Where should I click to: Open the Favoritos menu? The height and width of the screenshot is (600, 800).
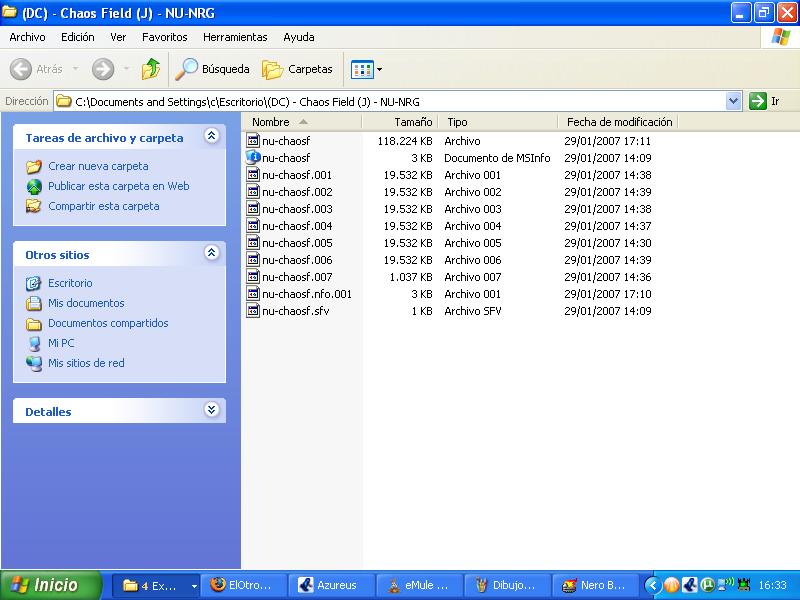click(x=164, y=37)
